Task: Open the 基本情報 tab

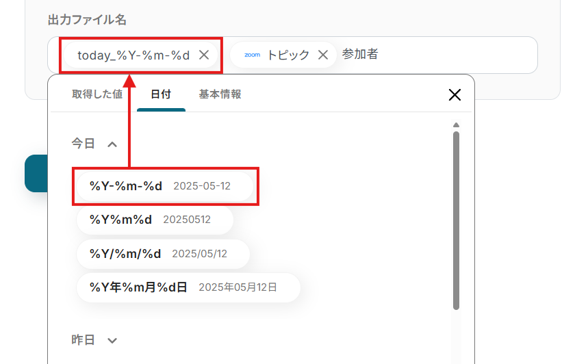Action: (x=220, y=94)
